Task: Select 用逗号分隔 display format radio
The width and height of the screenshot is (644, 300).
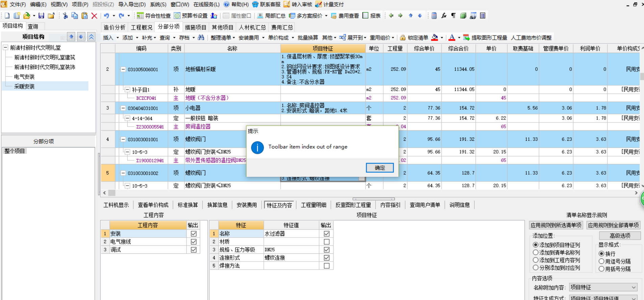Action: 601,261
